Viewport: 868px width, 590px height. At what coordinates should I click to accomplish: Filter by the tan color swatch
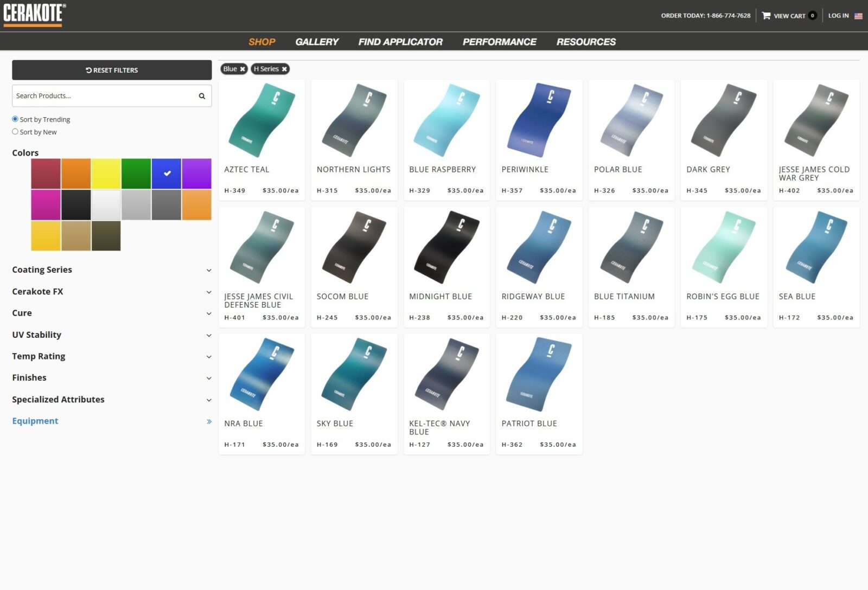[x=76, y=236]
